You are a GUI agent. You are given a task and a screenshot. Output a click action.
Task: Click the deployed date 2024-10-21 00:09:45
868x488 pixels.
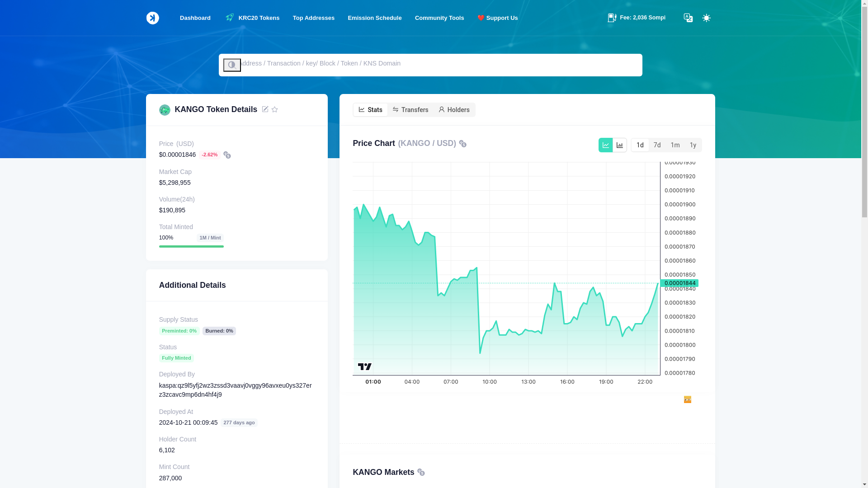pyautogui.click(x=188, y=422)
